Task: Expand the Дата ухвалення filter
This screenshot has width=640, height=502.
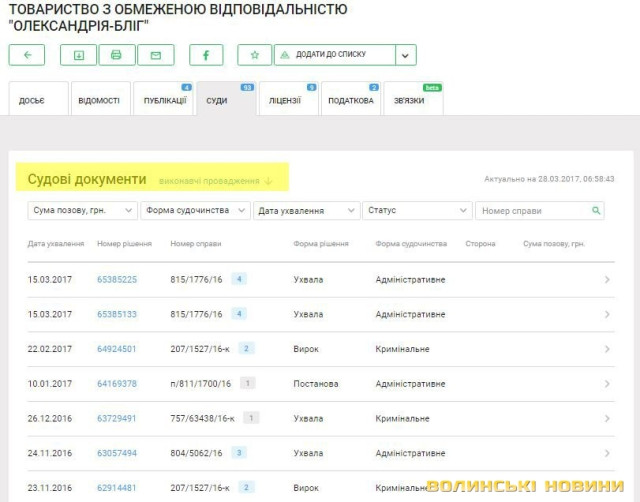Action: pyautogui.click(x=307, y=211)
